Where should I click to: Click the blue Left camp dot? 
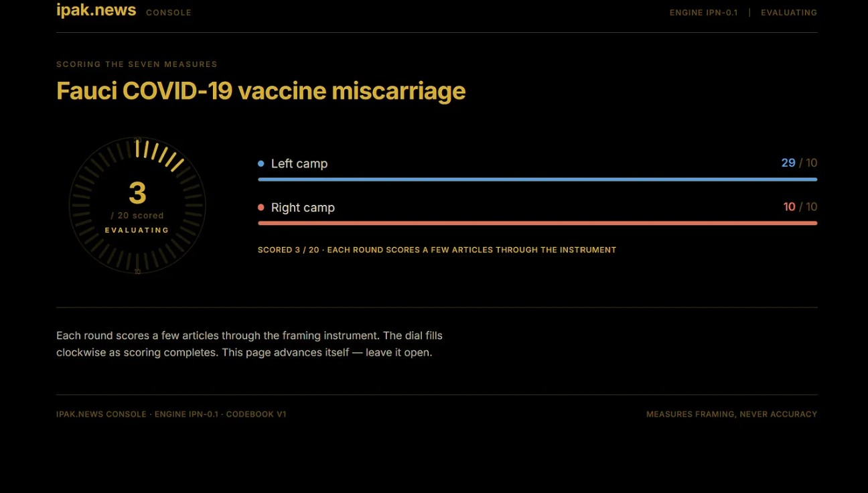point(261,163)
